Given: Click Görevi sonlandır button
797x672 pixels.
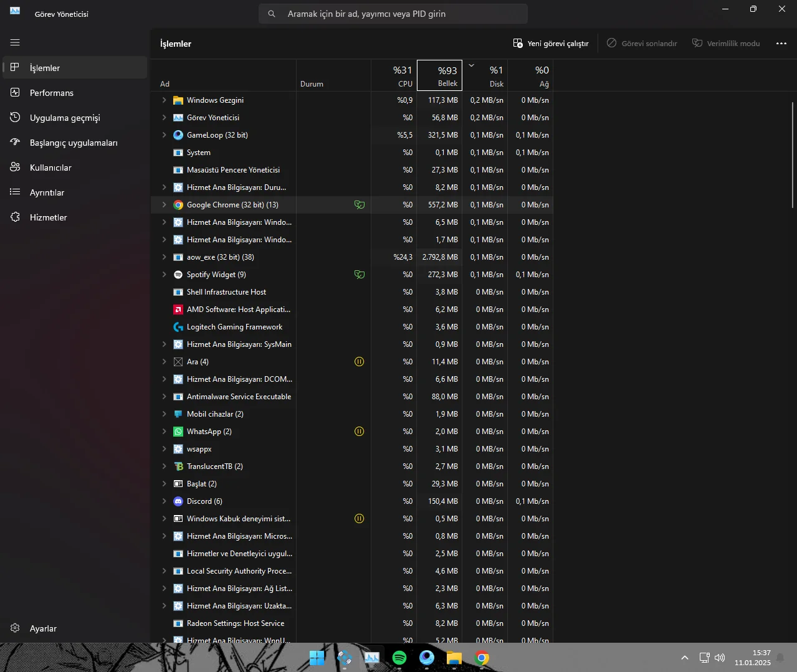Looking at the screenshot, I should coord(642,44).
